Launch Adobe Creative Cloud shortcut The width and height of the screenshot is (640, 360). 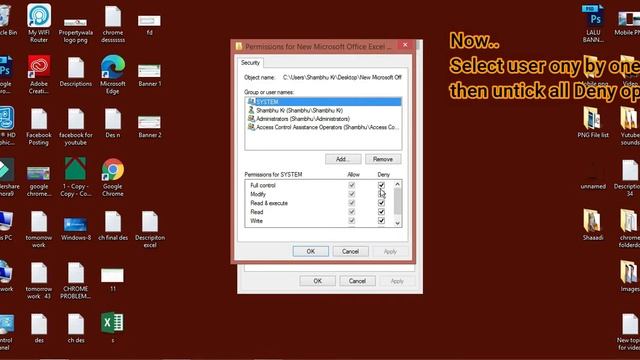[39, 75]
